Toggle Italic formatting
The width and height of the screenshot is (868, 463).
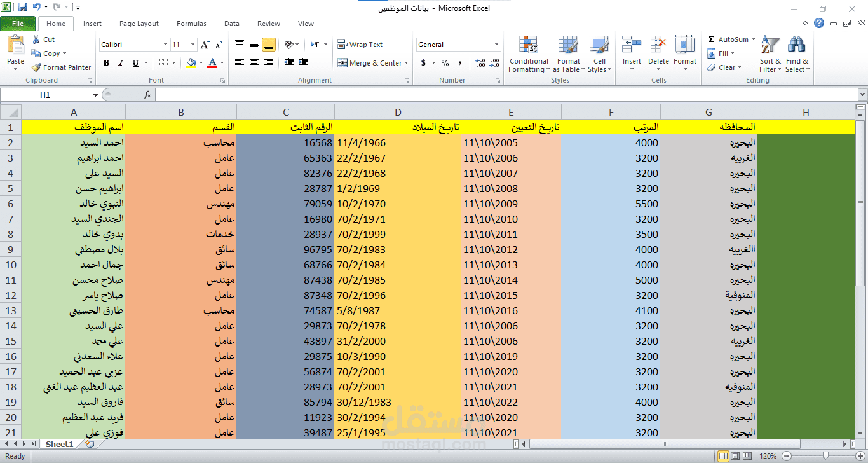click(121, 63)
